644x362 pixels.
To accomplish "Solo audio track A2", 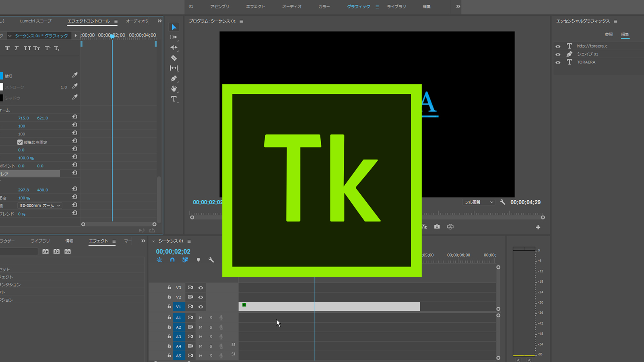I will pyautogui.click(x=211, y=327).
